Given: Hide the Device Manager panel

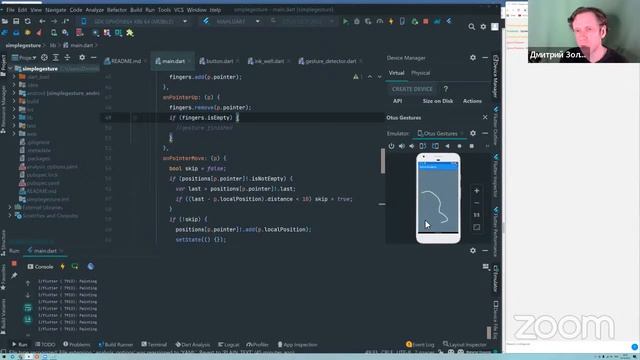Looking at the screenshot, I should click(485, 58).
